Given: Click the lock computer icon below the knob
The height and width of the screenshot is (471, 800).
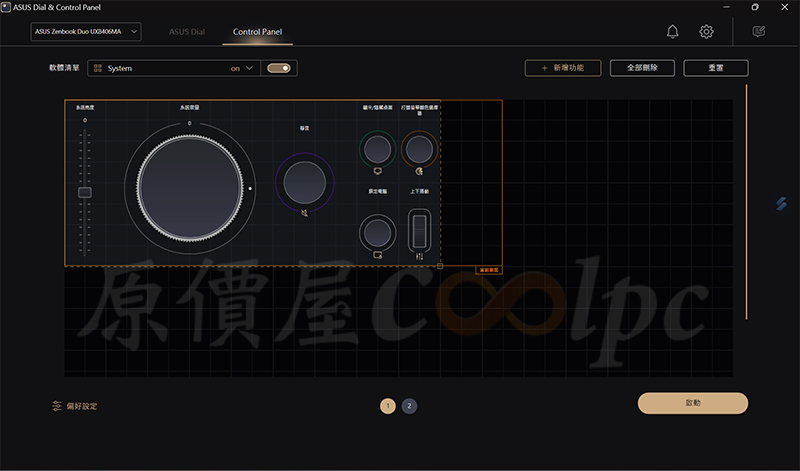Looking at the screenshot, I should [377, 255].
